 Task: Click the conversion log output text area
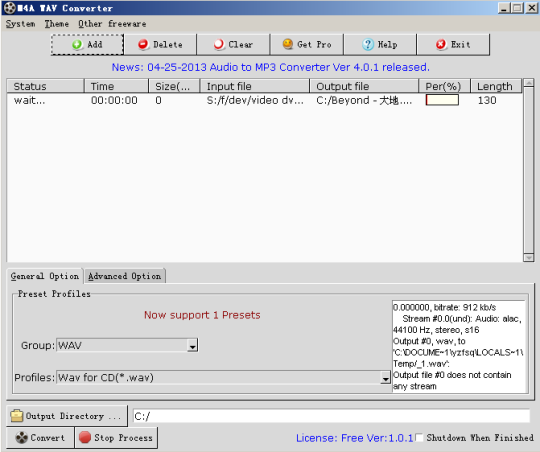point(458,346)
